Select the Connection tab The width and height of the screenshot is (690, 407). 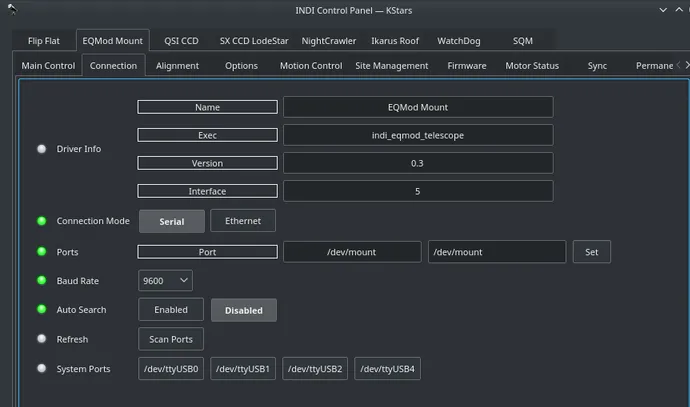tap(114, 66)
